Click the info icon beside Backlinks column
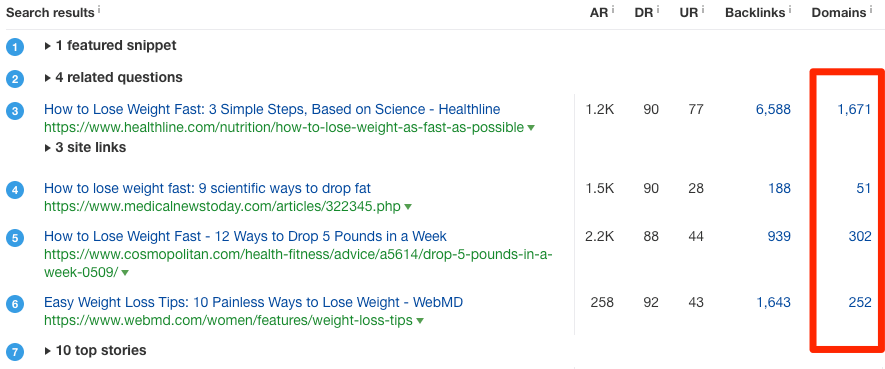The height and width of the screenshot is (369, 885). pos(790,9)
